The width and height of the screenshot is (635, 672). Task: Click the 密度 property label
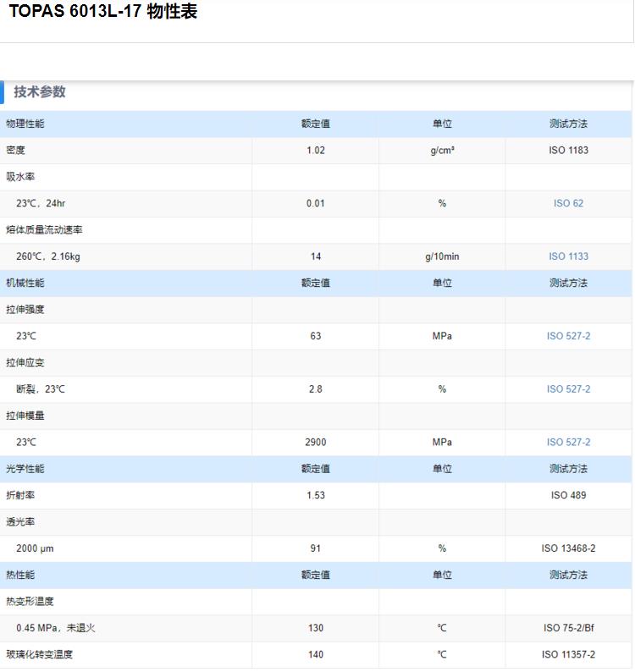point(16,151)
